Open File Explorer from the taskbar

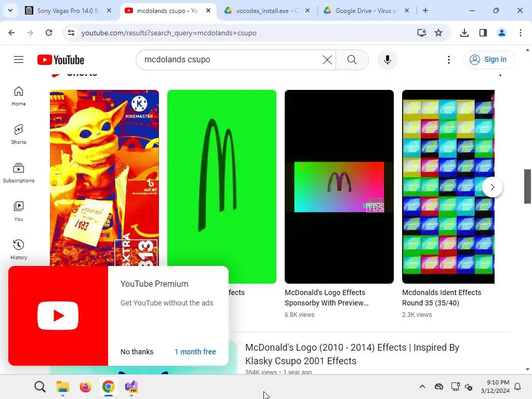click(x=63, y=387)
